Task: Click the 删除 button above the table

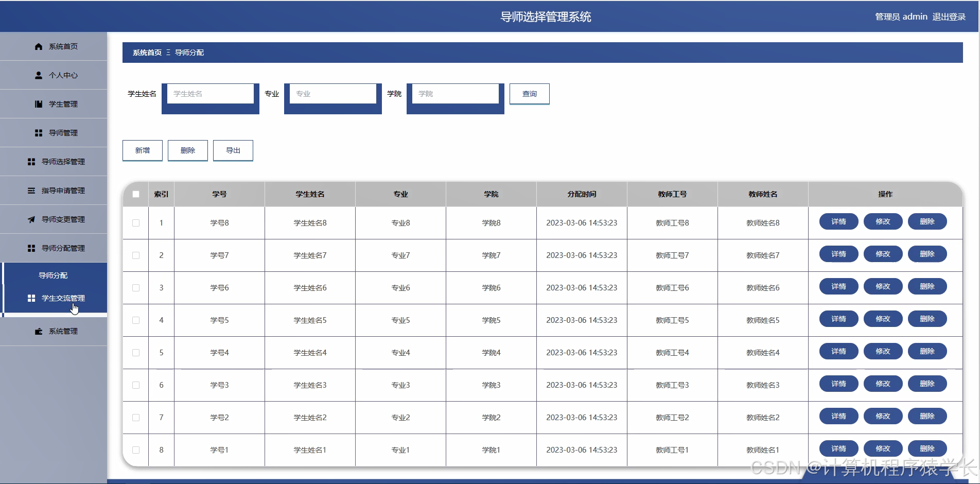Action: pos(188,150)
